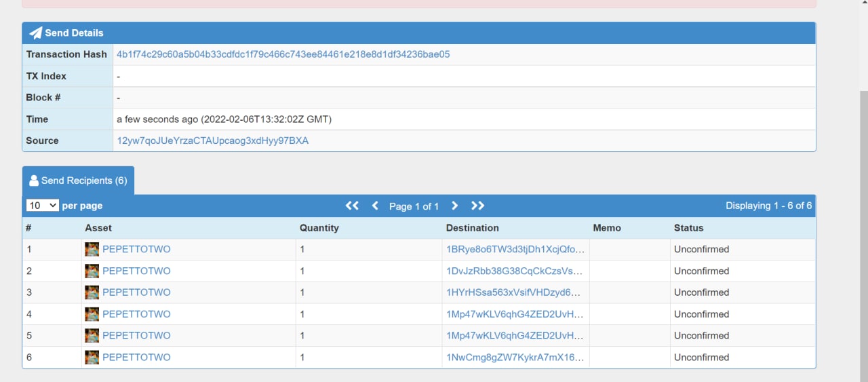Open PEPETTOTWO thumbnail in row 2

[x=92, y=271]
